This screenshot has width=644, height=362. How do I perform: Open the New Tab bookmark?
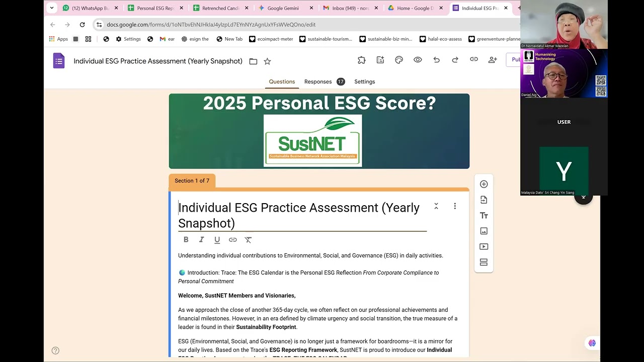click(x=229, y=39)
